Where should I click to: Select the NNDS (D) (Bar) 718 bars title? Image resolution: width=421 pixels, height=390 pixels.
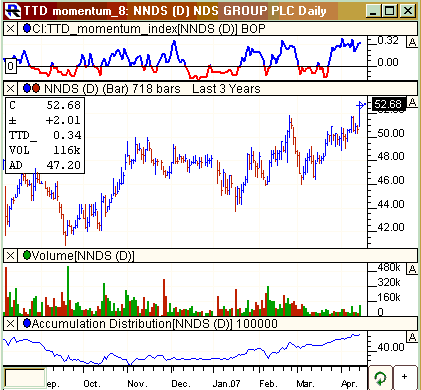pyautogui.click(x=112, y=89)
